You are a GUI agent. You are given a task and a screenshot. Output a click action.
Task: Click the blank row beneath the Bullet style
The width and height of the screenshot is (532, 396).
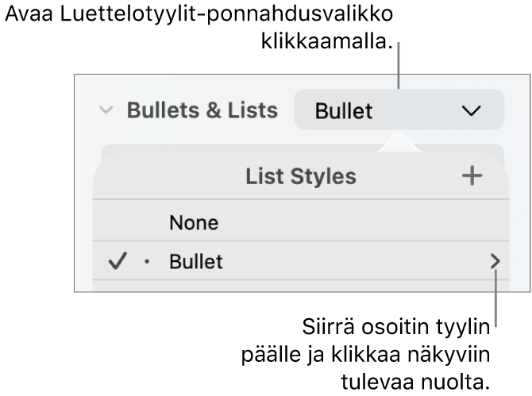point(300,286)
